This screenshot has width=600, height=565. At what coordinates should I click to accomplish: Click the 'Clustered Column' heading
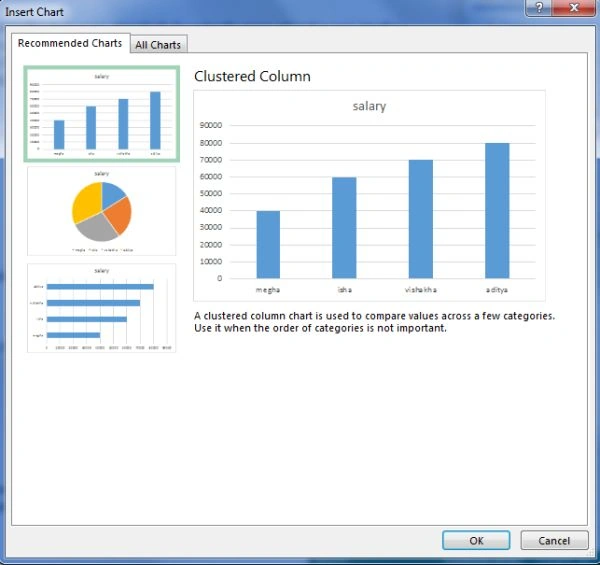252,76
